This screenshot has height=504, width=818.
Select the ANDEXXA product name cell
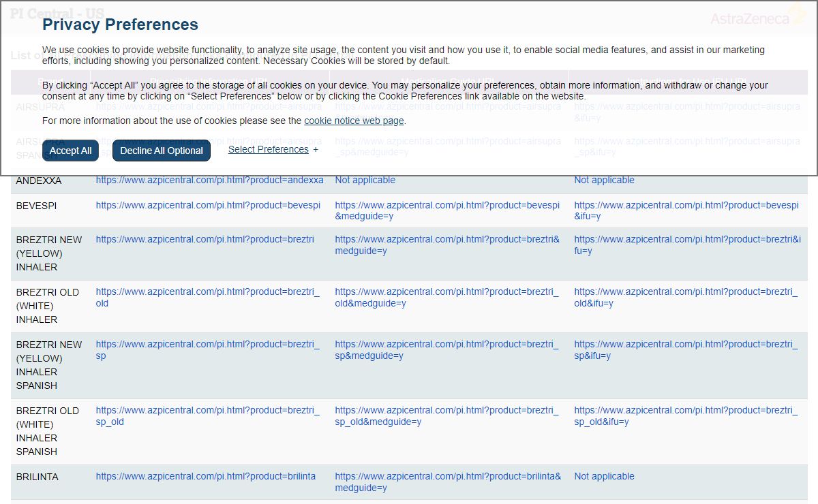pos(39,181)
